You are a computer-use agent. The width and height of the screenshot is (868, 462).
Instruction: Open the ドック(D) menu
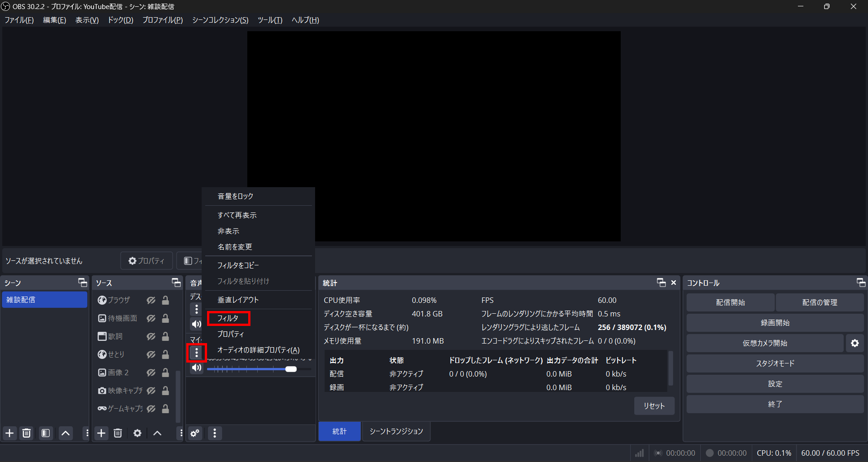(x=120, y=20)
